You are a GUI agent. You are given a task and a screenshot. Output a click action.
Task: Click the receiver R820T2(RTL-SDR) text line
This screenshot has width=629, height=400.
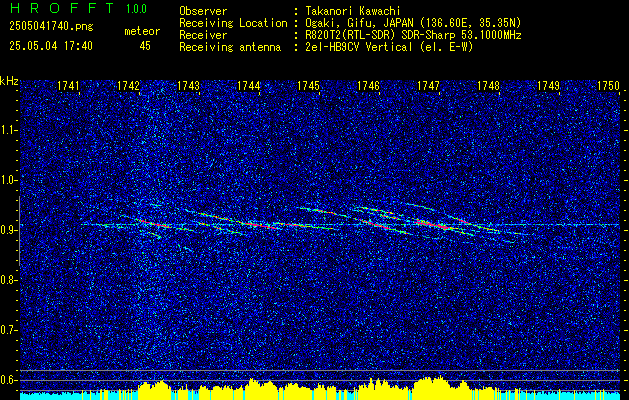(412, 35)
